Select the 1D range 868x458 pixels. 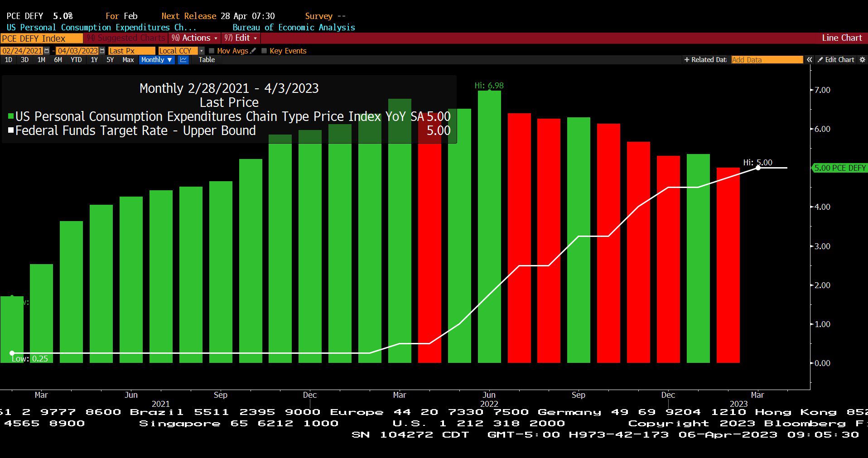(x=9, y=60)
